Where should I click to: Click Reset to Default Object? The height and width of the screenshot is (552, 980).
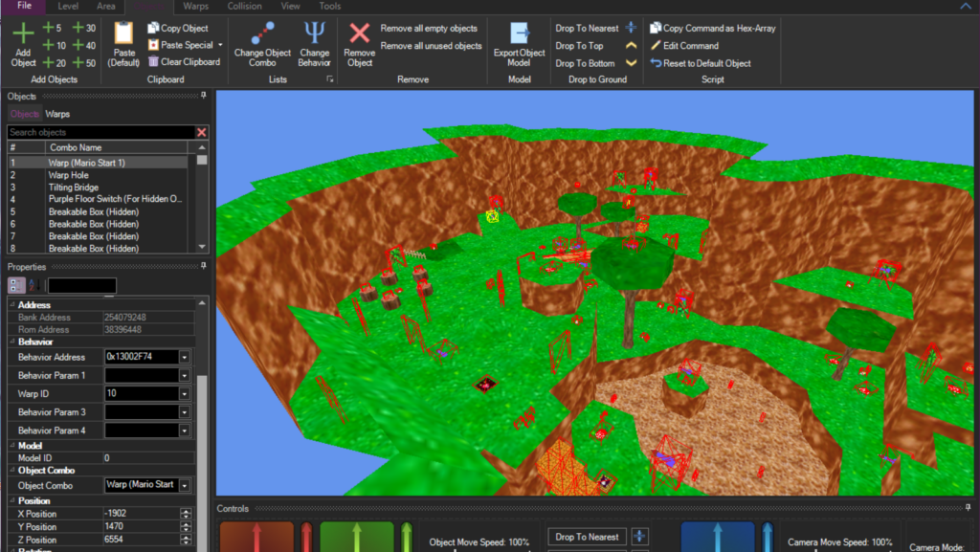(700, 63)
